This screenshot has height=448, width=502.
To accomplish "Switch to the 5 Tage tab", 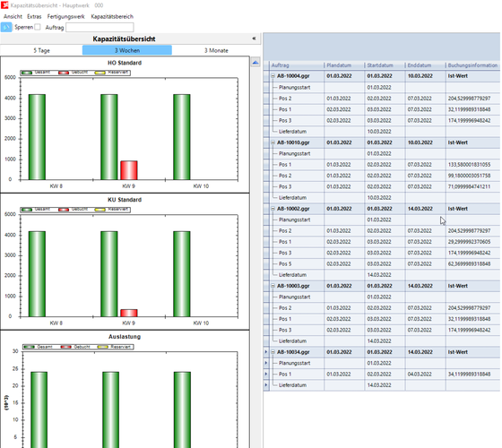I will click(x=41, y=50).
